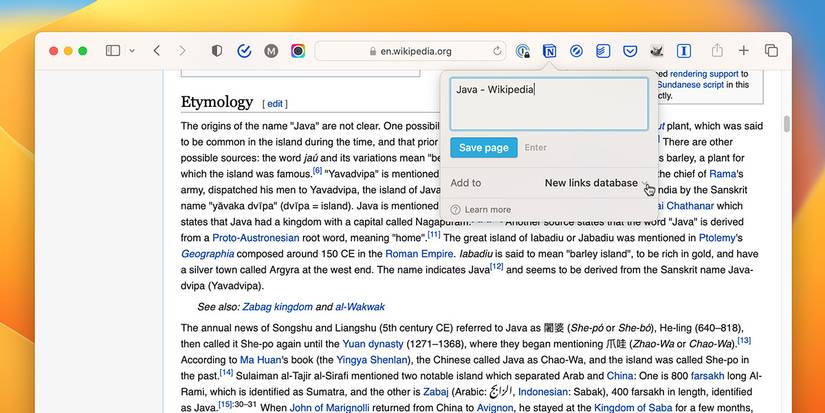Go back to previous page

tap(157, 51)
